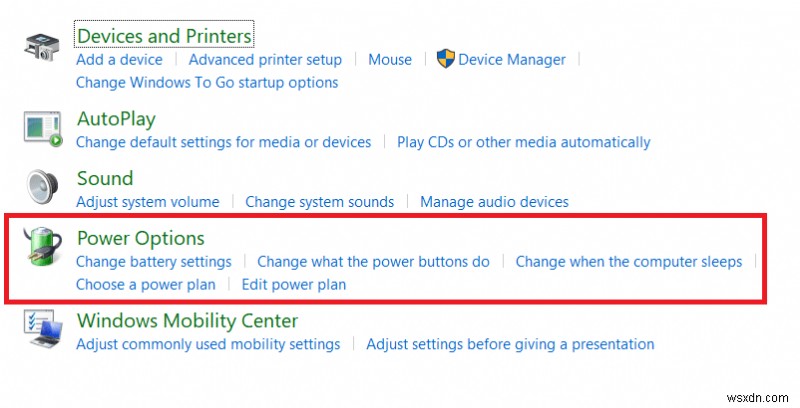
Task: Click the Sound speaker icon
Action: click(x=42, y=188)
